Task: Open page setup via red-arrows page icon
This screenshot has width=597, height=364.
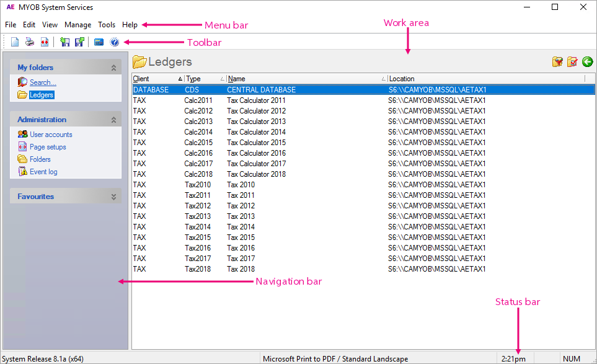Action: tap(45, 42)
